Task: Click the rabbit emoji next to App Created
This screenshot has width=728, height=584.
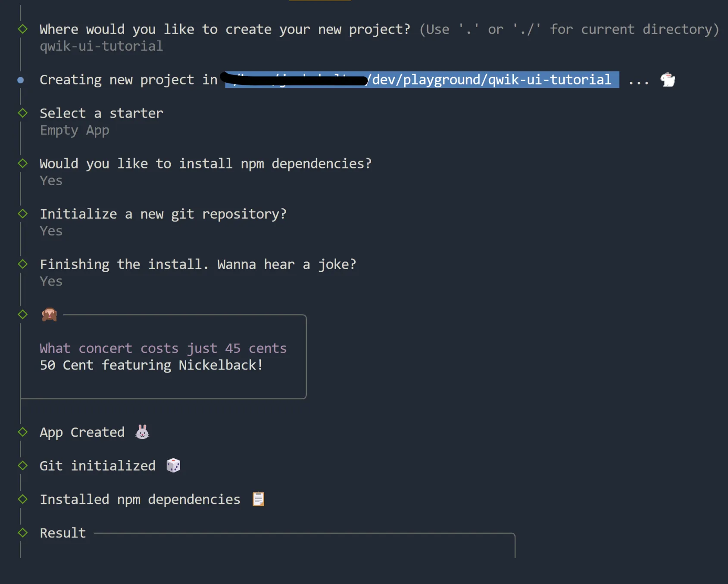Action: click(142, 432)
